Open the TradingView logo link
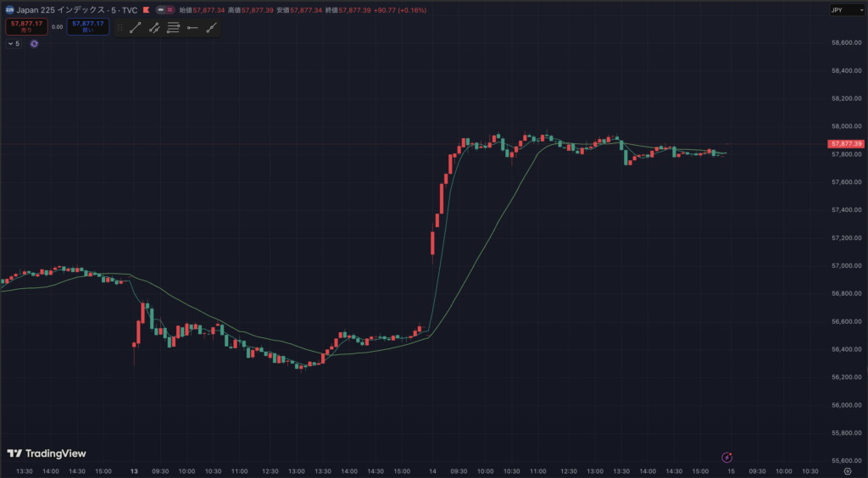This screenshot has width=868, height=478. [x=47, y=453]
